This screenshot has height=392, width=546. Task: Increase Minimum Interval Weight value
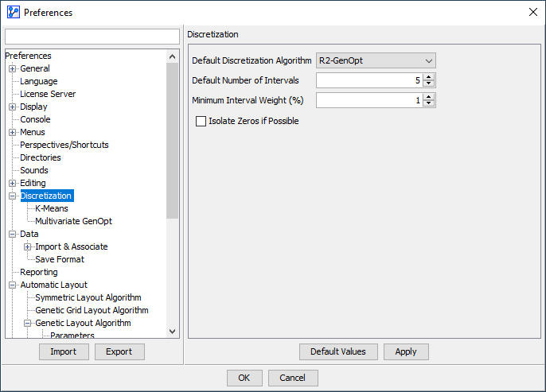click(x=429, y=97)
